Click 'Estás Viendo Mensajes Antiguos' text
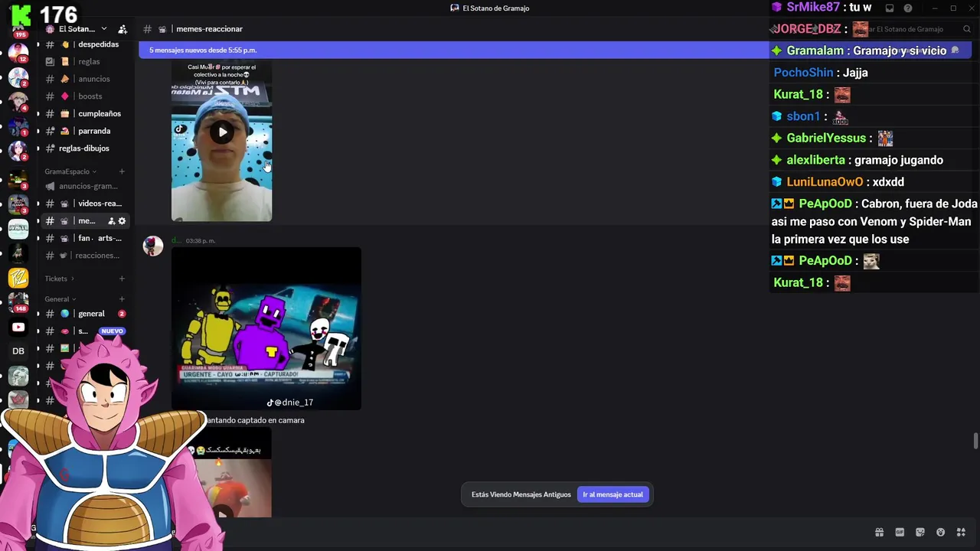The image size is (980, 551). (521, 494)
